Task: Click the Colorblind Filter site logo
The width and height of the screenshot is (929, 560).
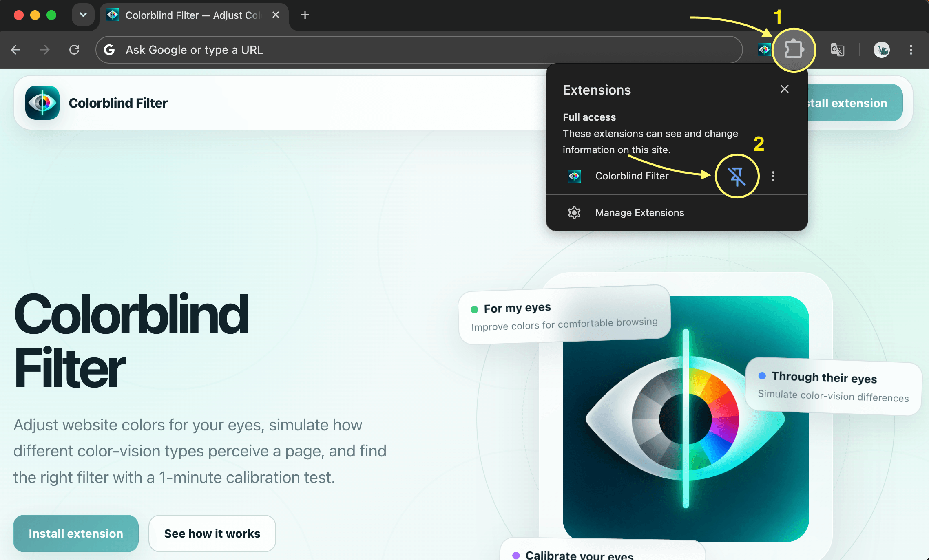Action: pyautogui.click(x=42, y=103)
